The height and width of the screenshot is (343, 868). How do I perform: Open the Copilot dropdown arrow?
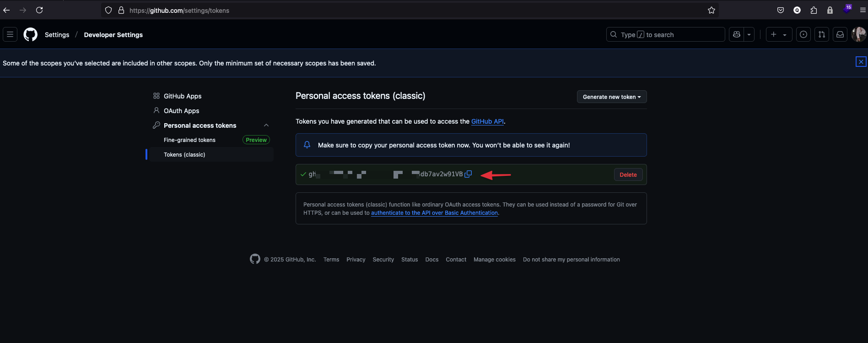(749, 35)
